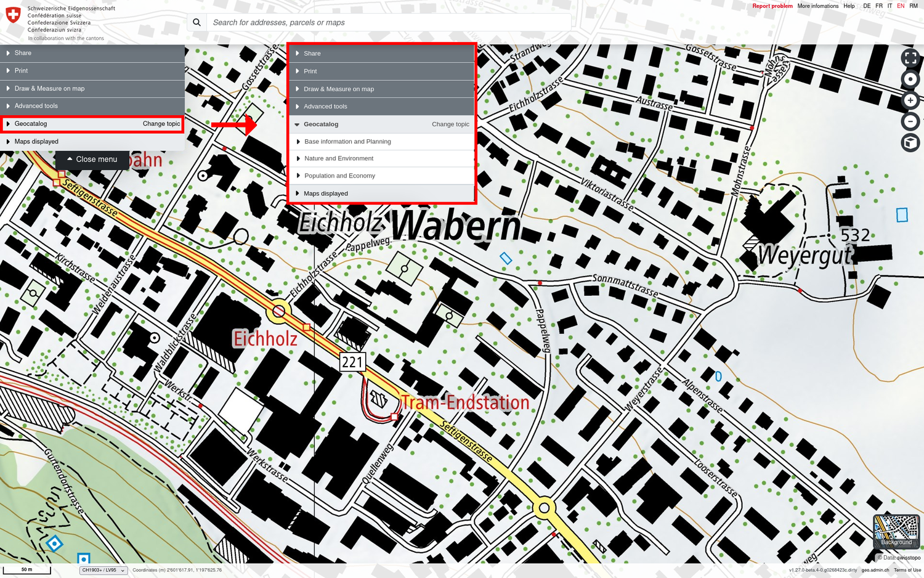924x578 pixels.
Task: Zoom out using the minus button
Action: [910, 121]
